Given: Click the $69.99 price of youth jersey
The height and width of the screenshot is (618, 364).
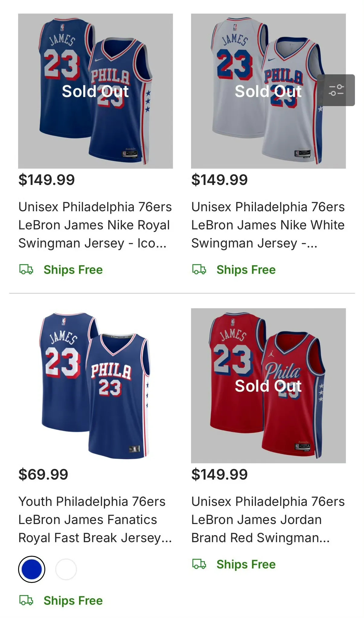Looking at the screenshot, I should point(43,474).
